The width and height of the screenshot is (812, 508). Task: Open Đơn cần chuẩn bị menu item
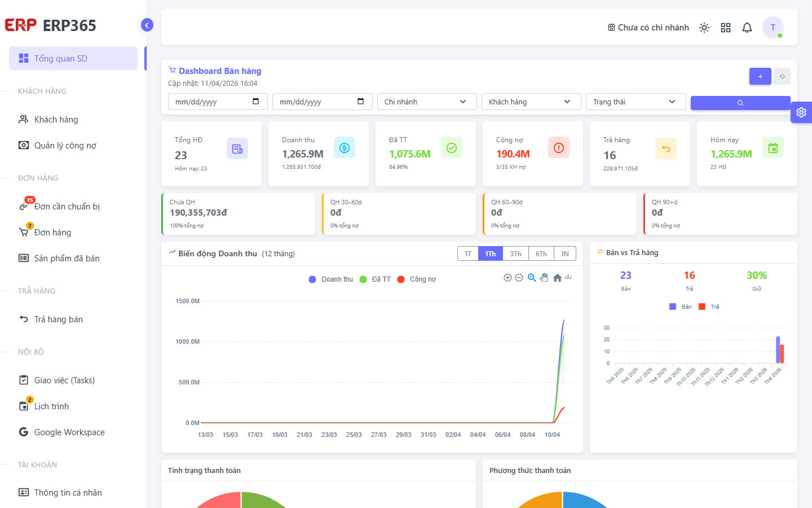pyautogui.click(x=73, y=206)
